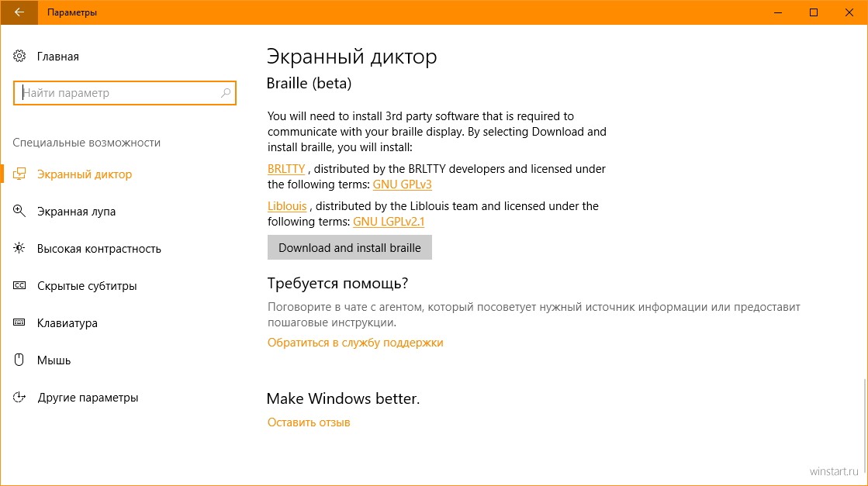Viewport: 868px width, 486px height.
Task: Go back with the arrow button
Action: pyautogui.click(x=19, y=12)
